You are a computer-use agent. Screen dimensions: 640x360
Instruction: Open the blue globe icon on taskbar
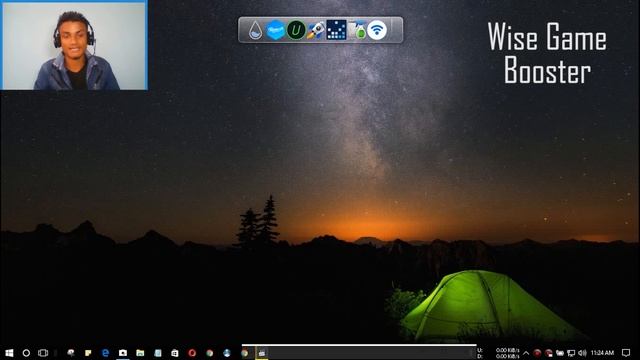227,353
